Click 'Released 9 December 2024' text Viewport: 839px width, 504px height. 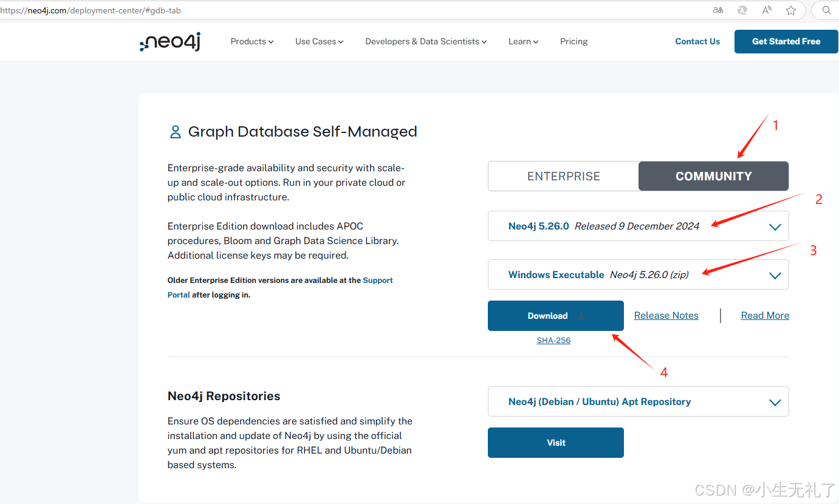click(637, 226)
